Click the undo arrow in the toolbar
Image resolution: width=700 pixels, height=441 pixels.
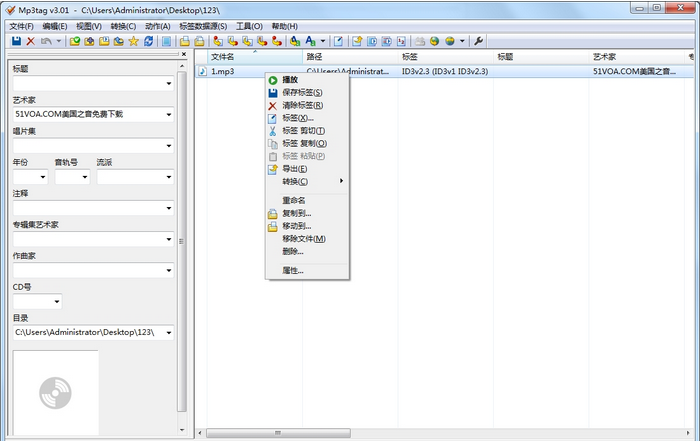point(46,41)
